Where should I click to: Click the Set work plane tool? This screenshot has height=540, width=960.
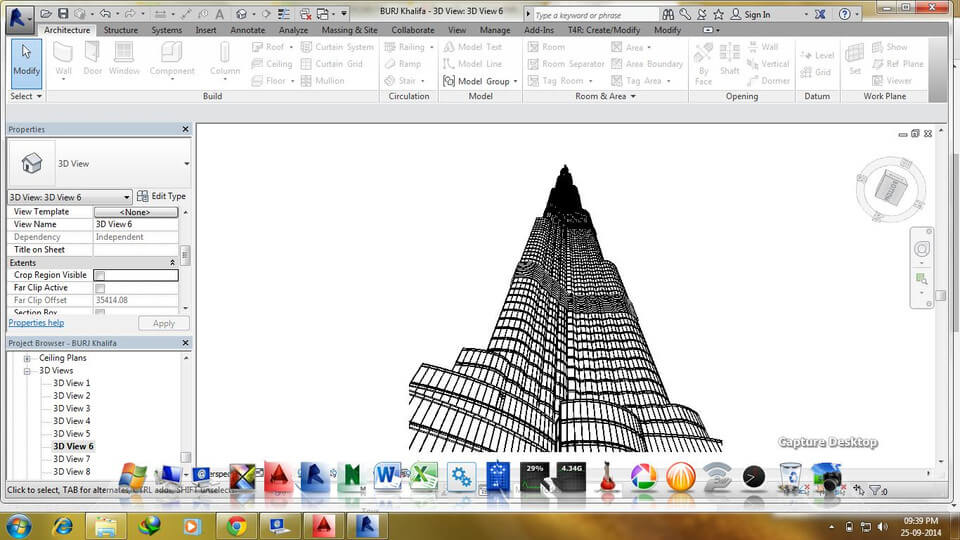pyautogui.click(x=855, y=59)
